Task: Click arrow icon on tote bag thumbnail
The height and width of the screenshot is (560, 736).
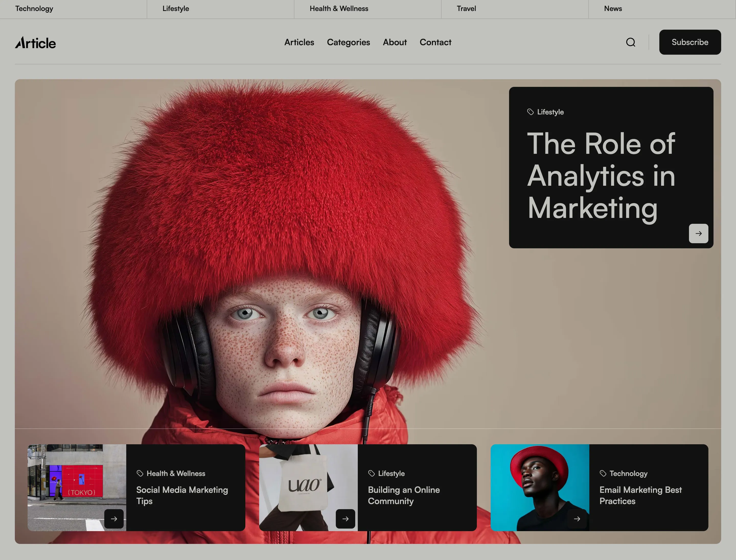Action: [345, 519]
